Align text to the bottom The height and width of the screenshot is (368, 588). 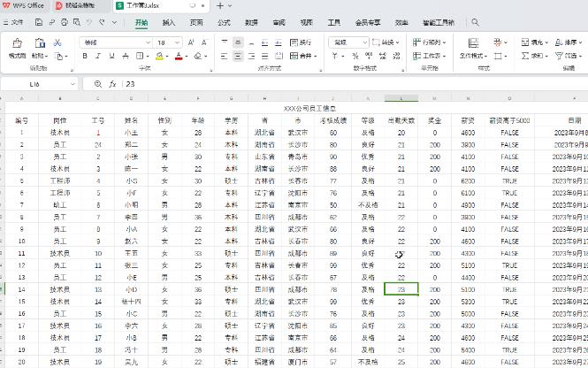click(x=251, y=42)
